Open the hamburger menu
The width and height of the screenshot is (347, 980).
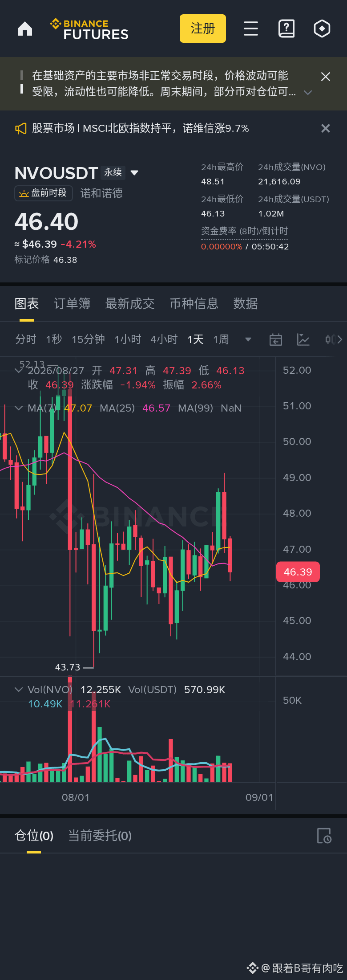point(251,29)
